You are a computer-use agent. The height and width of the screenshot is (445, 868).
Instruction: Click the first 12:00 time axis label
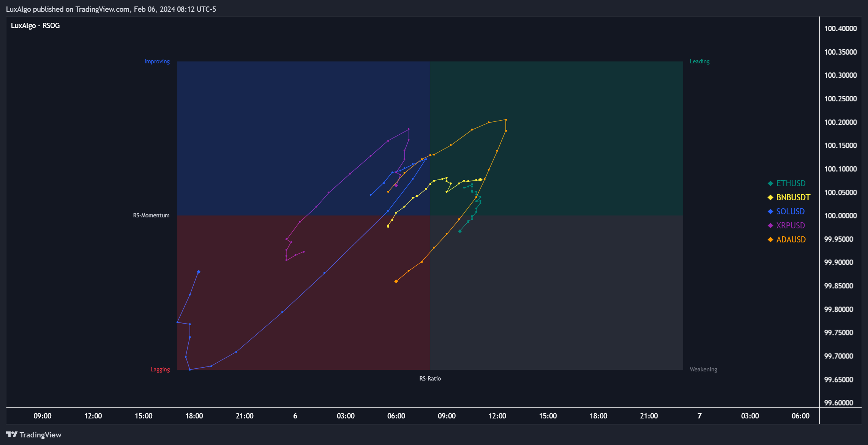coord(93,416)
